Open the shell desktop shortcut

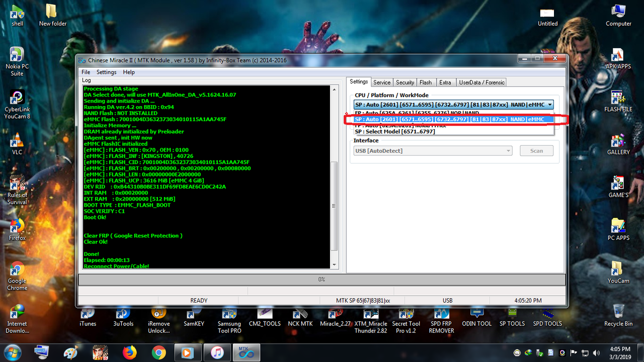(17, 15)
